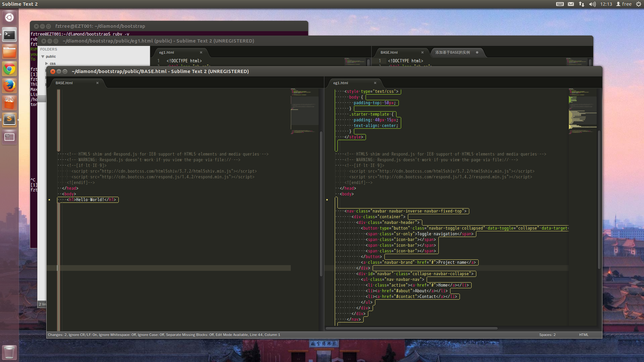Launch Firefox from the dock
This screenshot has width=644, height=362.
click(x=9, y=86)
